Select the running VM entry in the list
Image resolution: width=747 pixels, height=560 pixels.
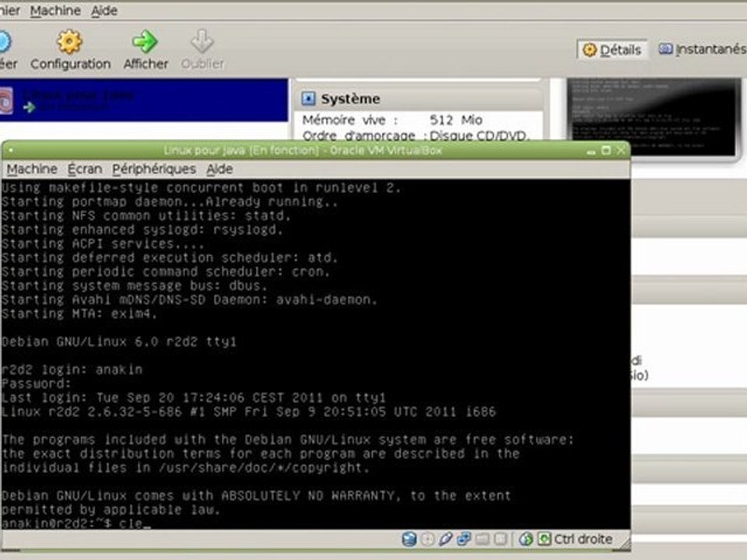coord(144,100)
